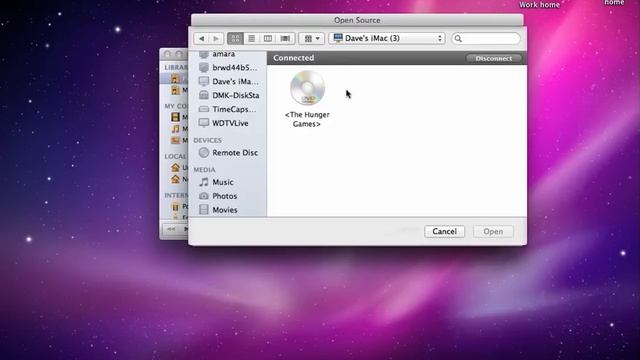
Task: Click the TimeCaps... device icon
Action: [x=204, y=109]
